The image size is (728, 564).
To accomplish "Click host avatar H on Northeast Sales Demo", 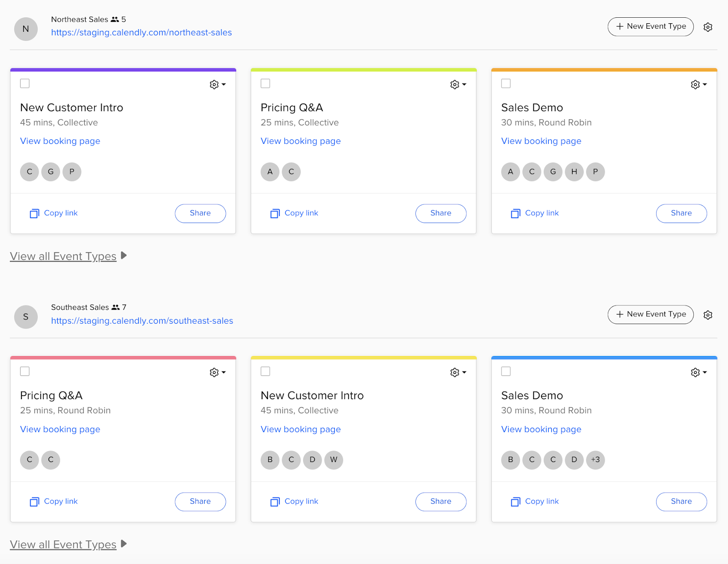I will (574, 172).
